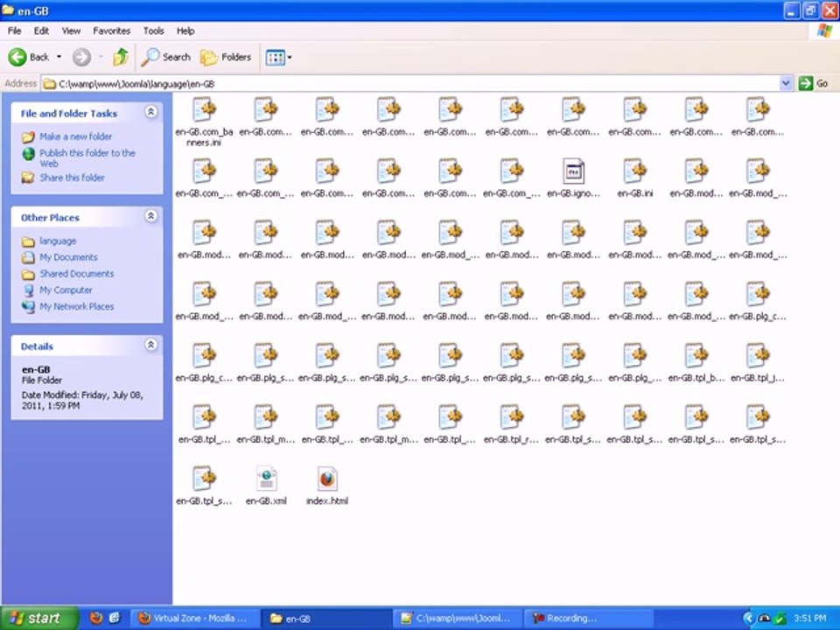The width and height of the screenshot is (840, 630).
Task: Click Firefox quick launch icon on taskbar
Action: (x=96, y=618)
